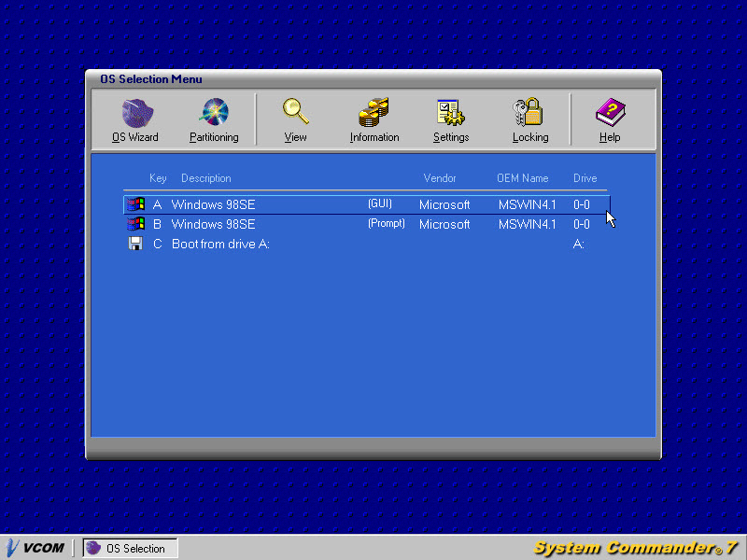Viewport: 747px width, 560px height.
Task: Open the OS Wizard tool
Action: pyautogui.click(x=135, y=114)
